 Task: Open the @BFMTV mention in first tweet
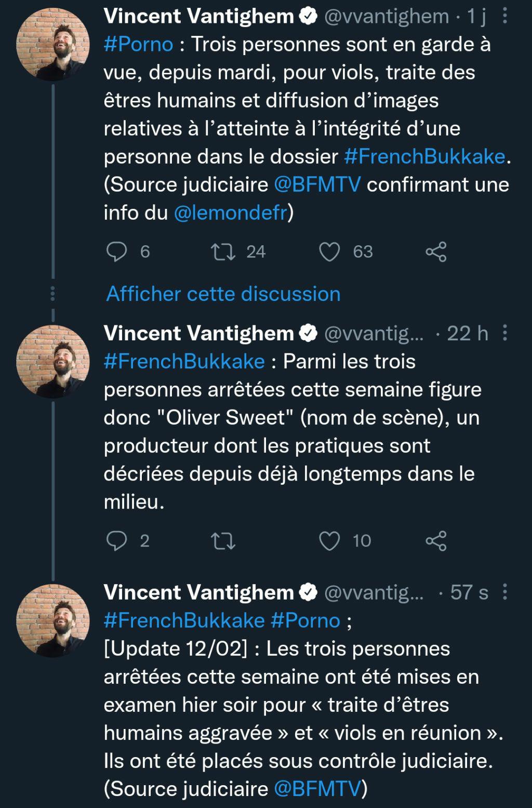(x=317, y=185)
